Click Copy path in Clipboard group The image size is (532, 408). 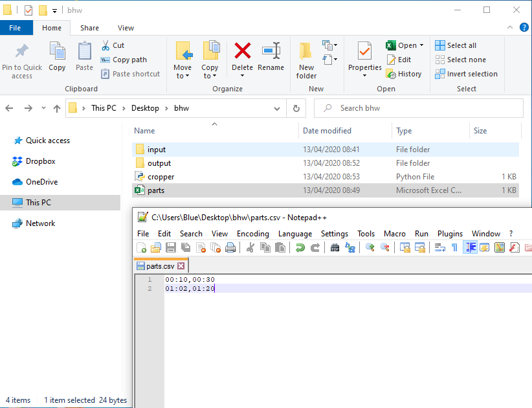point(124,60)
